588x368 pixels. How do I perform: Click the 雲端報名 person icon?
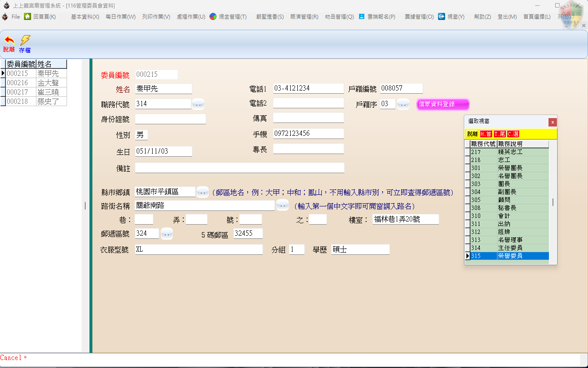(362, 16)
